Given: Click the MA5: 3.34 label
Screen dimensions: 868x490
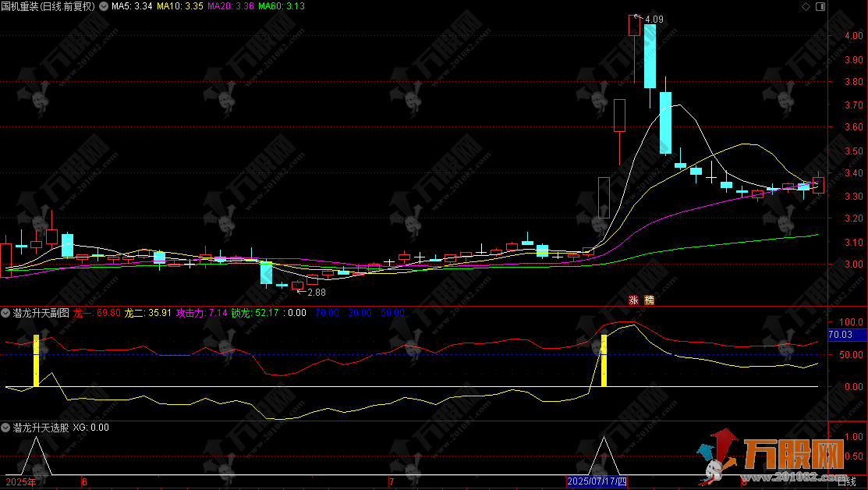Looking at the screenshot, I should (x=132, y=7).
